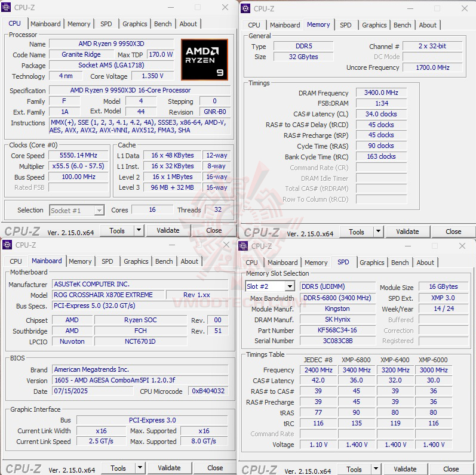Click the Uncore Frequency value 1700.0 MHz
The height and width of the screenshot is (475, 476).
coord(432,67)
